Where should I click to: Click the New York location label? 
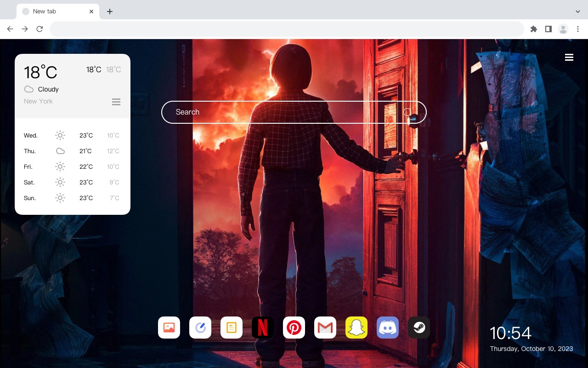[38, 101]
